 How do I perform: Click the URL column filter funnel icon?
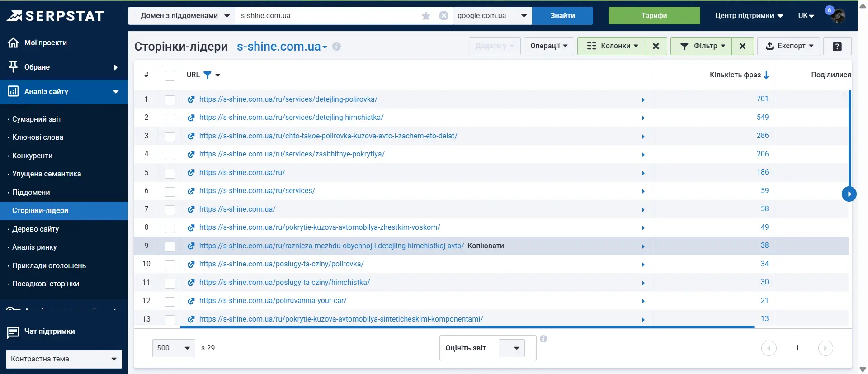pos(208,75)
